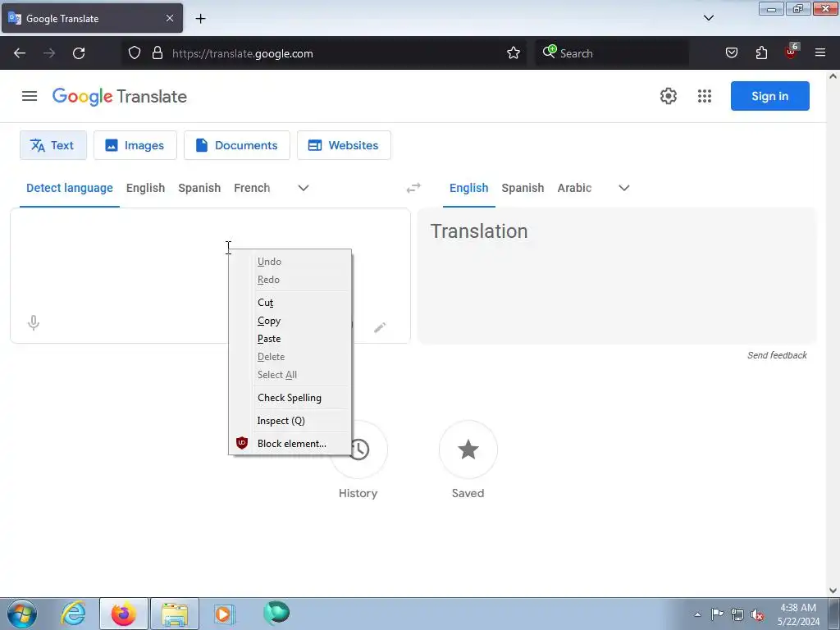Open Windows Explorer folder in taskbar
The height and width of the screenshot is (630, 840).
click(x=175, y=614)
